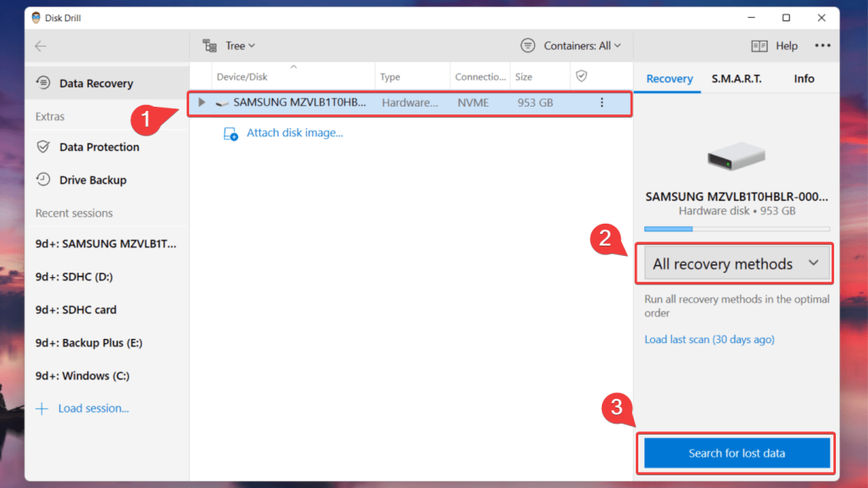
Task: Open the Load last scan link
Action: (709, 339)
